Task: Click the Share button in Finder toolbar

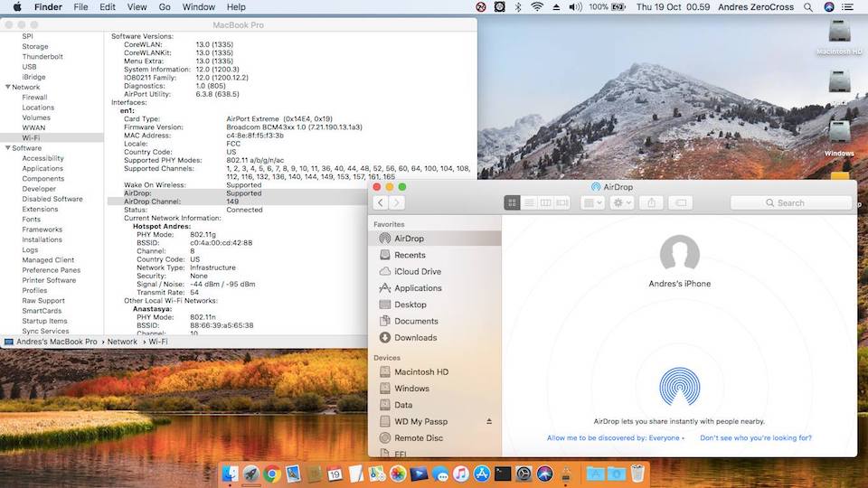Action: (652, 203)
